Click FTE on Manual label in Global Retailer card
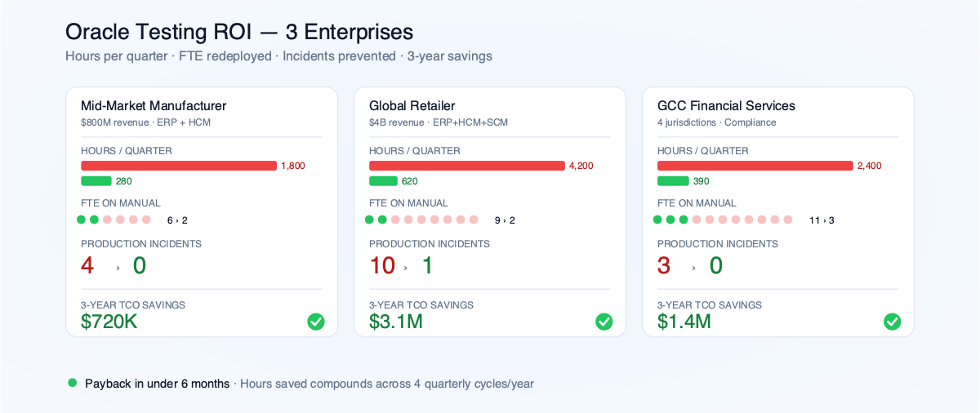980x413 pixels. tap(409, 203)
